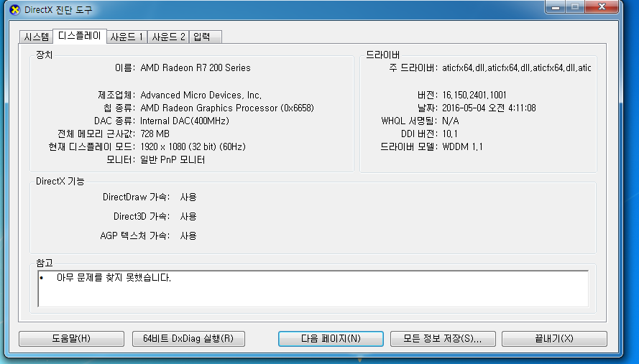Select the 디스플레이 tab
The height and width of the screenshot is (364, 639).
80,36
